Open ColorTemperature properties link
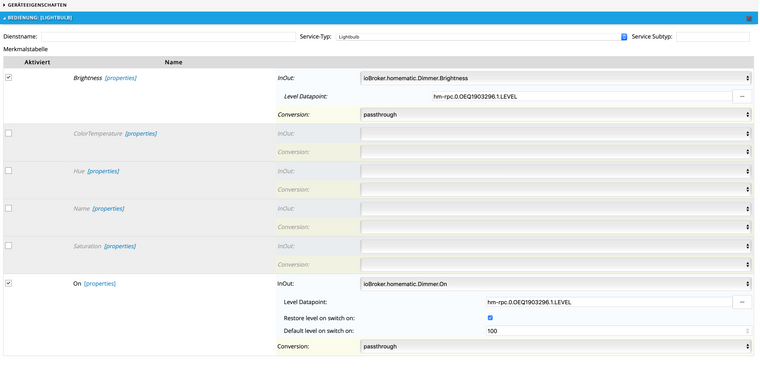The height and width of the screenshot is (369, 760). (x=141, y=133)
